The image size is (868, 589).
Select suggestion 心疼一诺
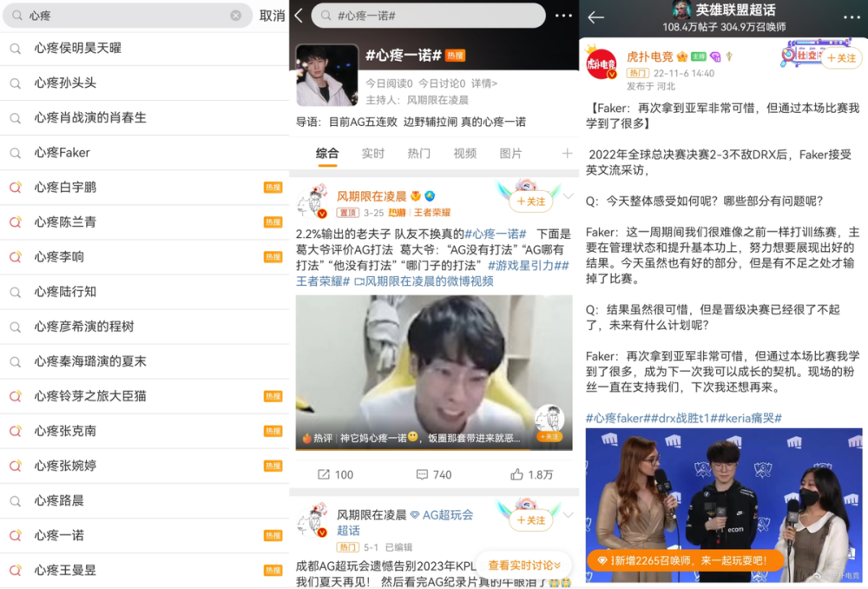pos(144,535)
